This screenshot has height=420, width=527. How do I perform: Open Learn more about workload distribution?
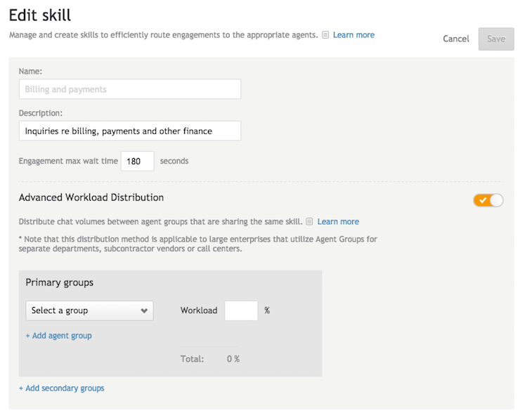338,222
